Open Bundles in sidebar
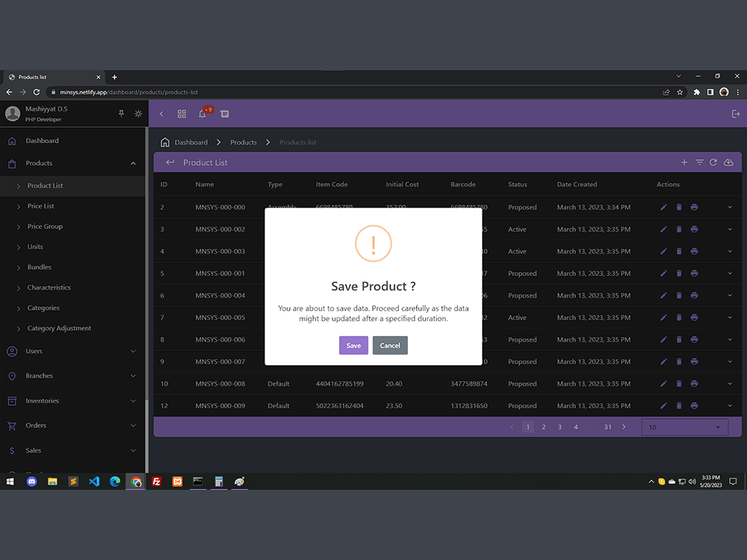The height and width of the screenshot is (560, 747). (x=72, y=267)
